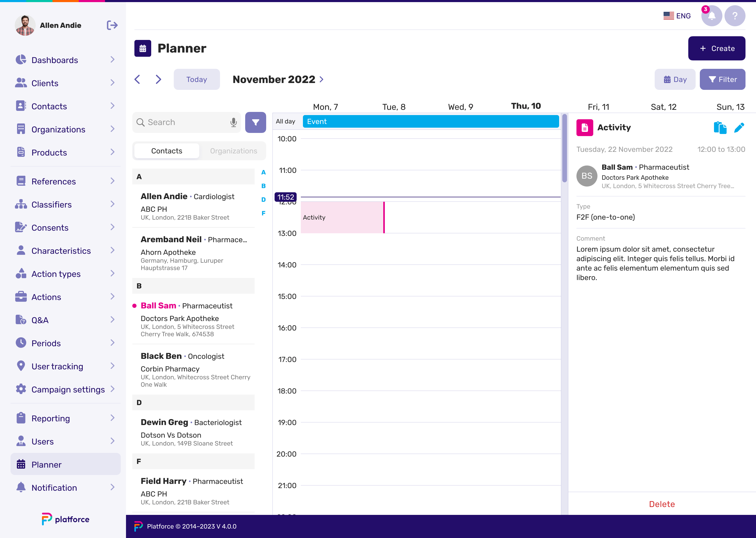This screenshot has height=538, width=756.
Task: Click the activity document icon in detail panel
Action: [584, 127]
